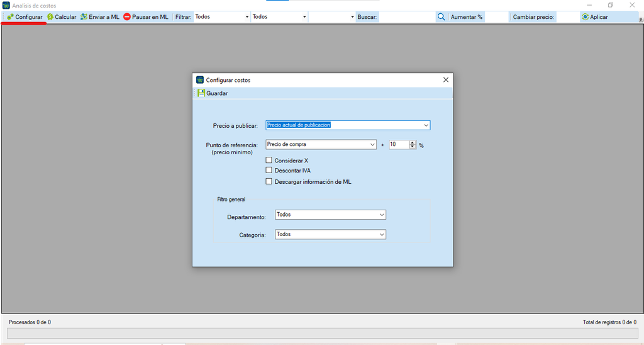
Task: Click the toolbar overflow arrow
Action: click(x=641, y=20)
